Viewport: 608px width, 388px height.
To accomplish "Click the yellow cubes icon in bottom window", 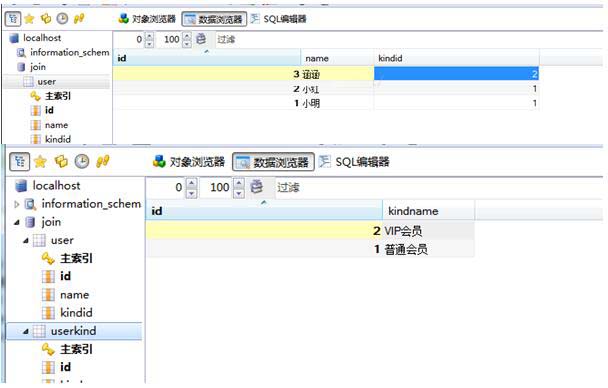I will tap(61, 161).
